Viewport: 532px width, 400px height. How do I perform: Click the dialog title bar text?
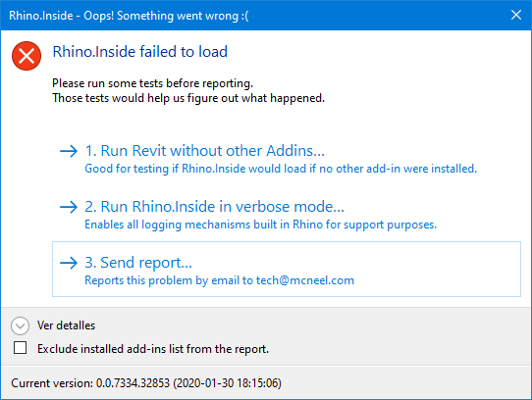(x=129, y=16)
